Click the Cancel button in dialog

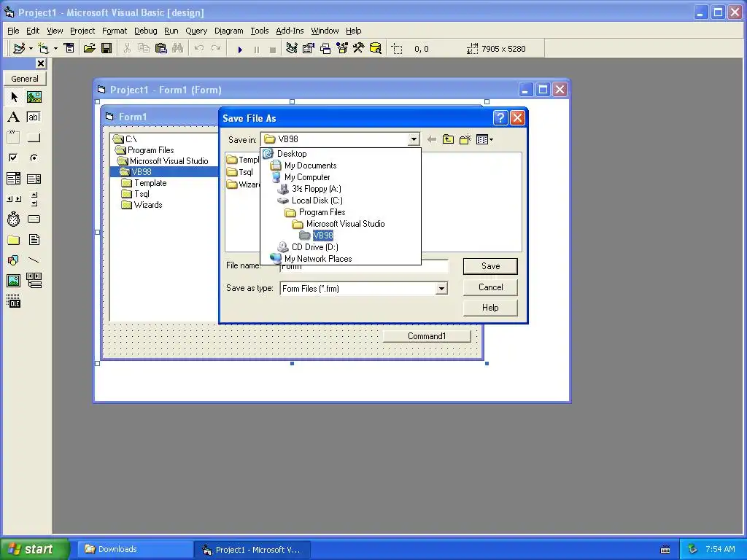490,287
